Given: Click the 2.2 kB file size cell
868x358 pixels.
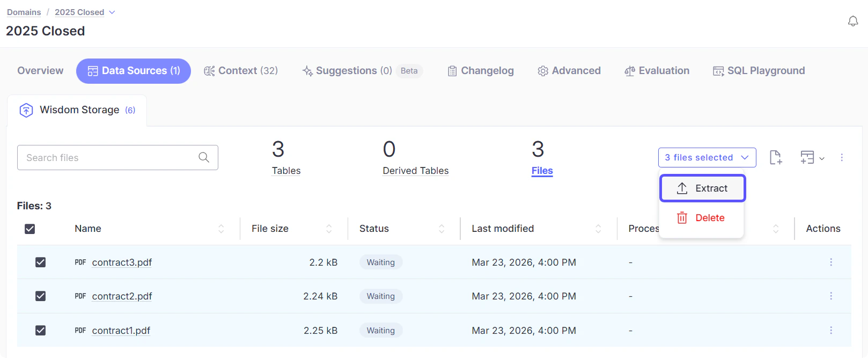Looking at the screenshot, I should point(323,262).
